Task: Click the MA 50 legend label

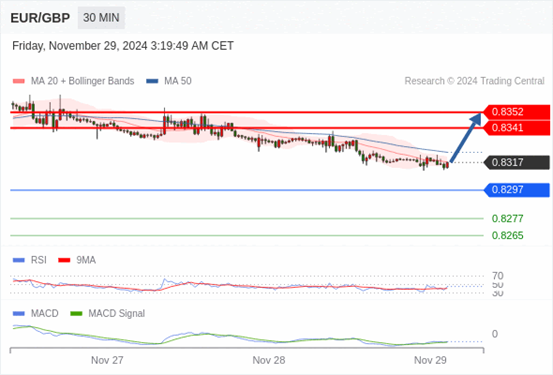Action: point(178,81)
